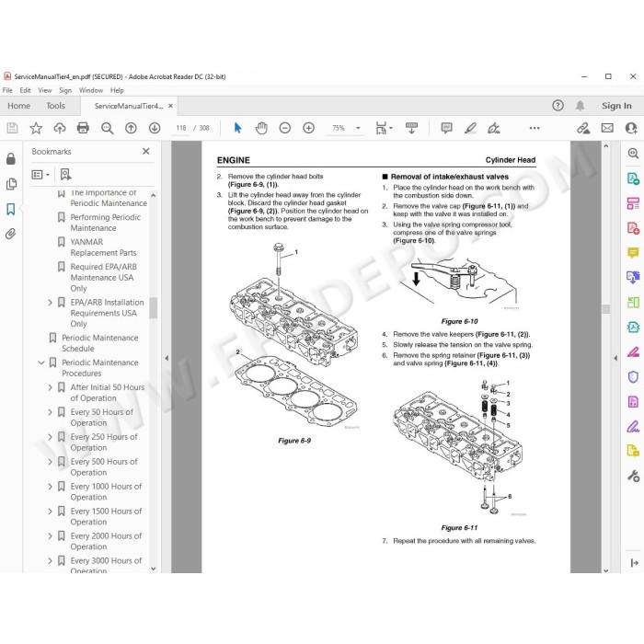
Task: Bookmark file with star icon
Action: coord(36,128)
